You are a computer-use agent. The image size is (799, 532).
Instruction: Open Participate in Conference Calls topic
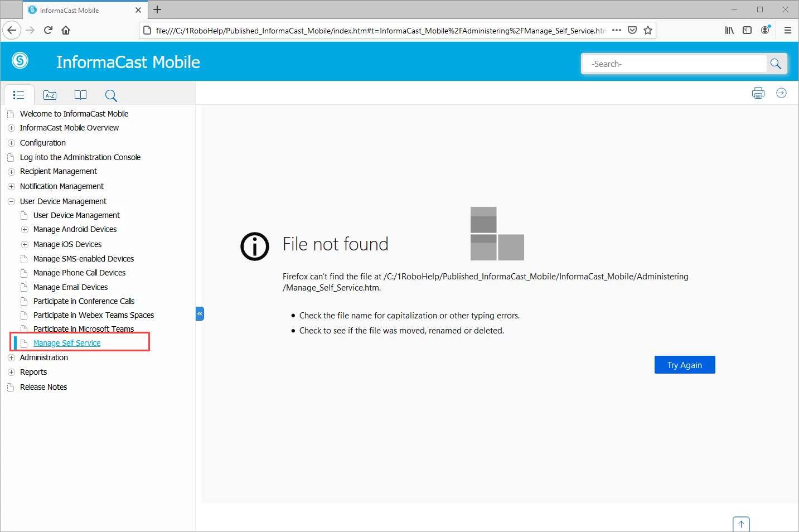[84, 301]
